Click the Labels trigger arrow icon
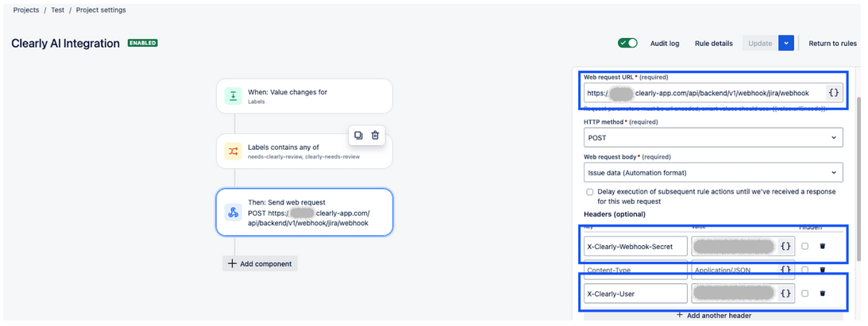 tap(233, 96)
